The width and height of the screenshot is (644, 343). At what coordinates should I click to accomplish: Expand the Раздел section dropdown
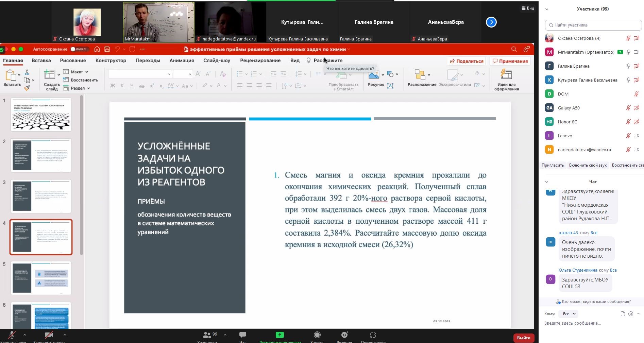point(77,88)
